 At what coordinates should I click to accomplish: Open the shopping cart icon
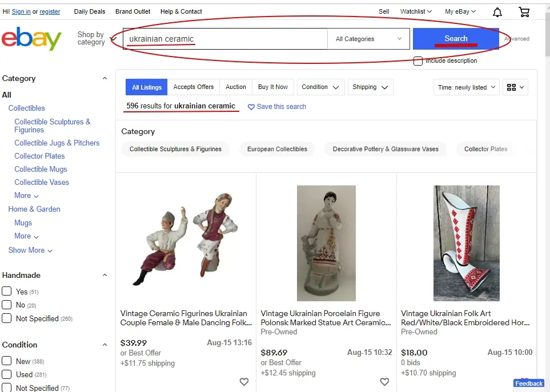pyautogui.click(x=524, y=12)
